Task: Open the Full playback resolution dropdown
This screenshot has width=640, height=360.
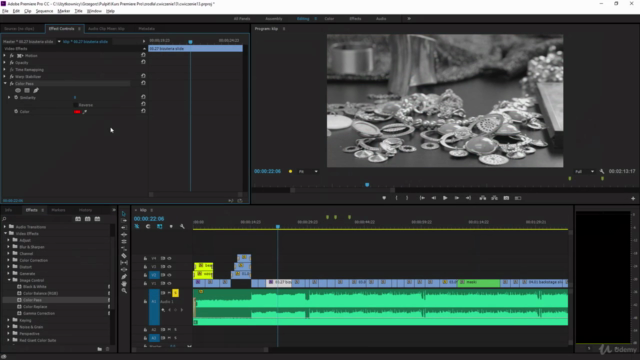Action: (x=584, y=171)
